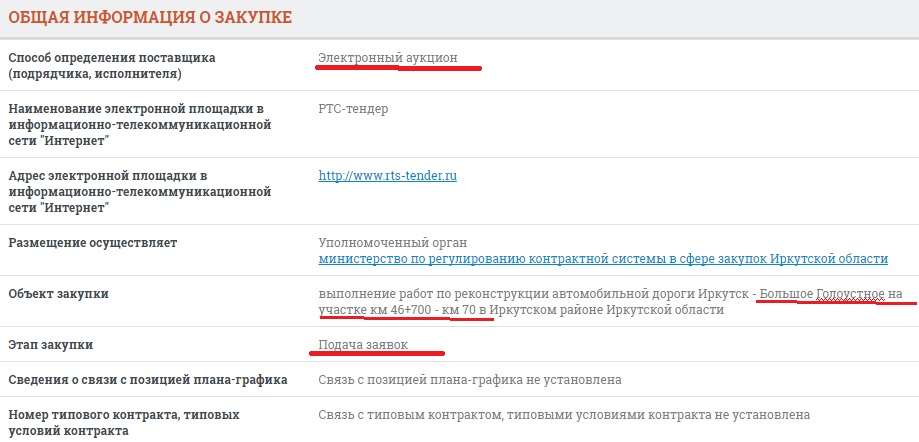Select the 'РТС-тендер' platform name text
The height and width of the screenshot is (442, 919).
click(353, 109)
